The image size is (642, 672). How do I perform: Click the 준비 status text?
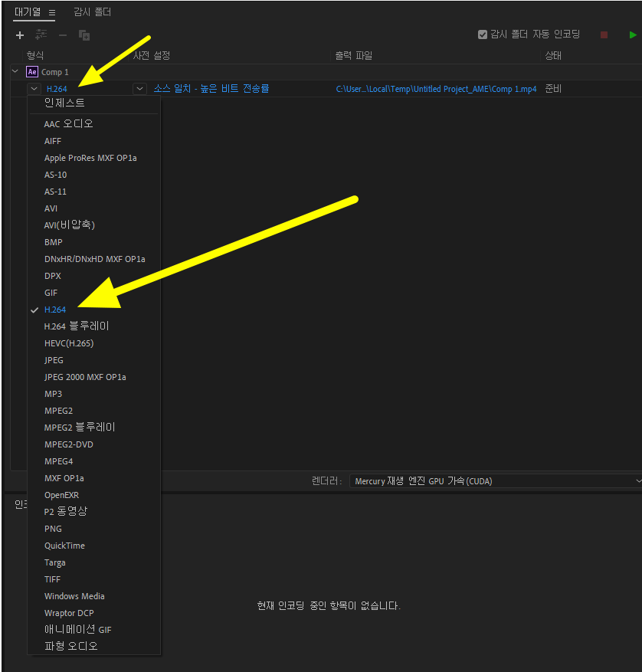[x=553, y=89]
